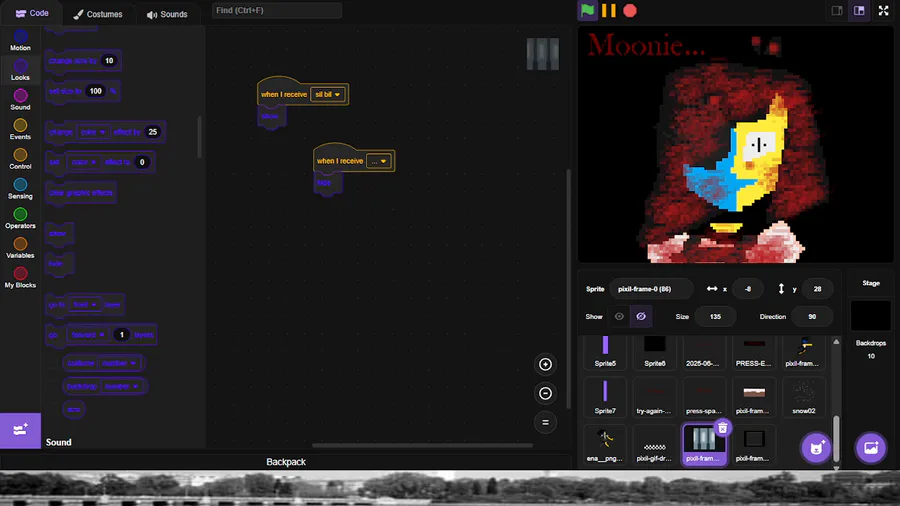The width and height of the screenshot is (900, 506).
Task: Select the Events block category
Action: point(20,130)
